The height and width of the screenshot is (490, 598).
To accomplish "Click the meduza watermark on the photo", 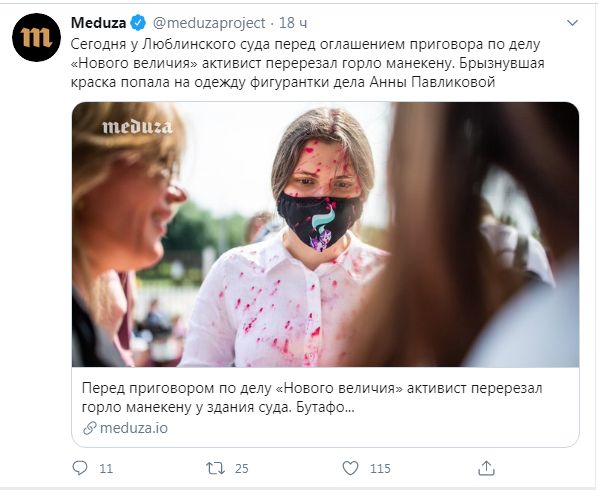I will [137, 127].
